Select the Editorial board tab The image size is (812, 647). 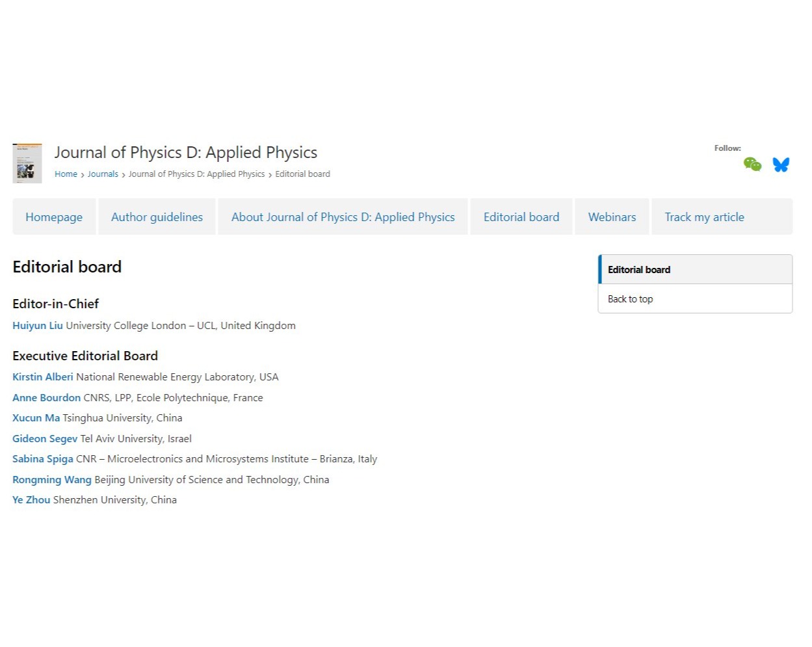point(521,217)
